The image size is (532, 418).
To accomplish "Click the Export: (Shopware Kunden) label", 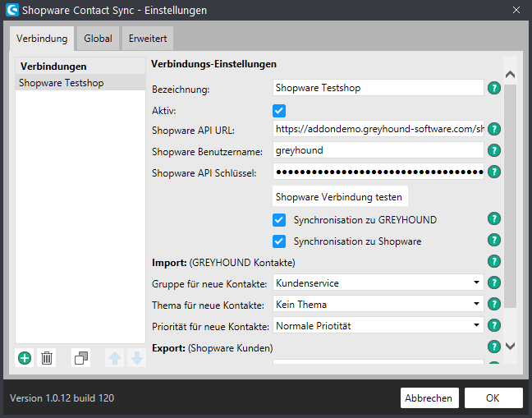I will (212, 348).
